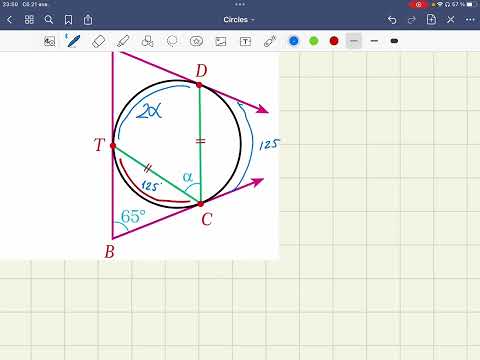The image size is (480, 360).
Task: Open the three-dot more options menu
Action: [x=470, y=20]
